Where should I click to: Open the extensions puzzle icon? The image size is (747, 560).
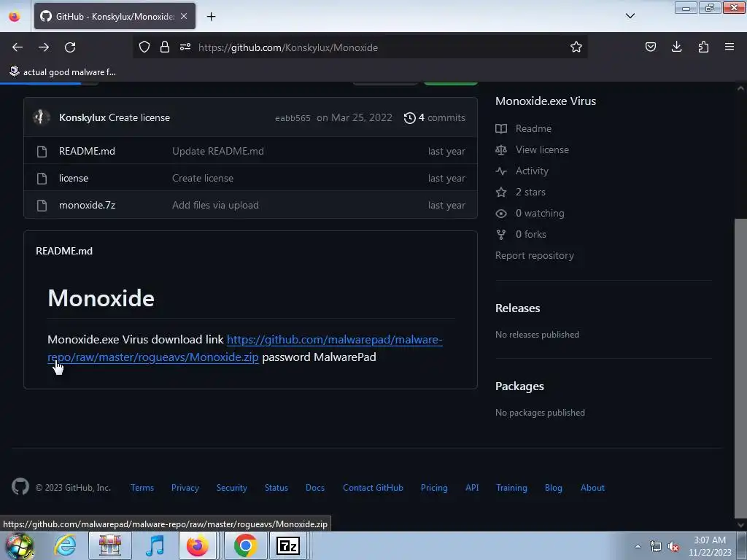tap(703, 47)
